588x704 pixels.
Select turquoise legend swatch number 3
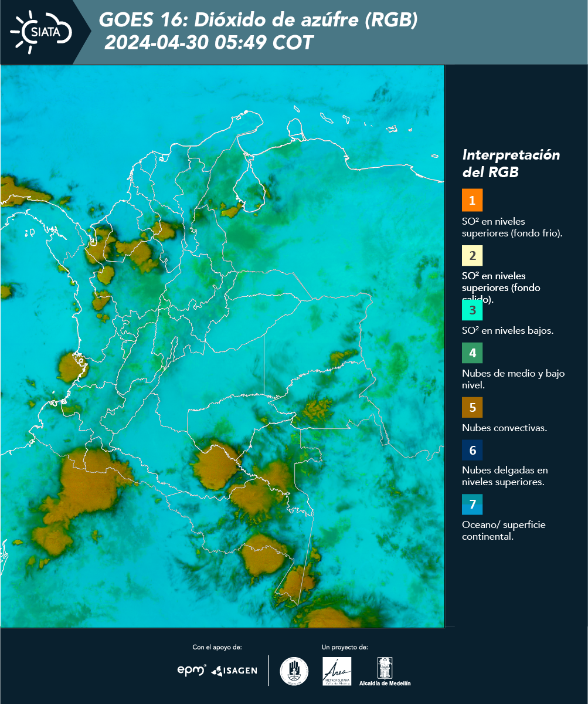tap(472, 310)
